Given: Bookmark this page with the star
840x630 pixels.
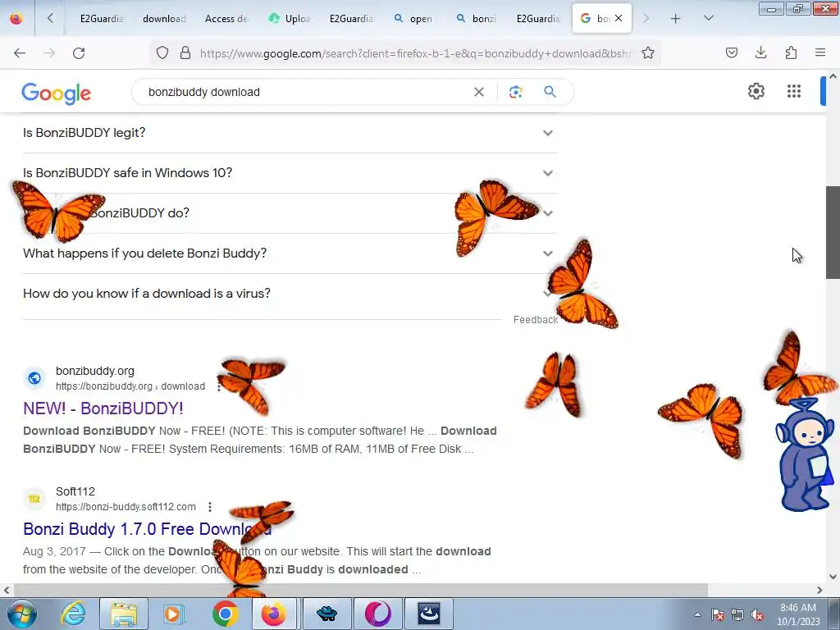Looking at the screenshot, I should coord(648,53).
